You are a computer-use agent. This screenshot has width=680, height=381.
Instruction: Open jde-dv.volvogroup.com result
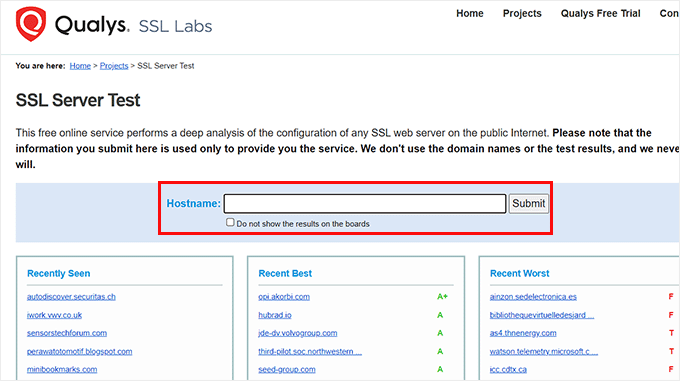coord(298,333)
